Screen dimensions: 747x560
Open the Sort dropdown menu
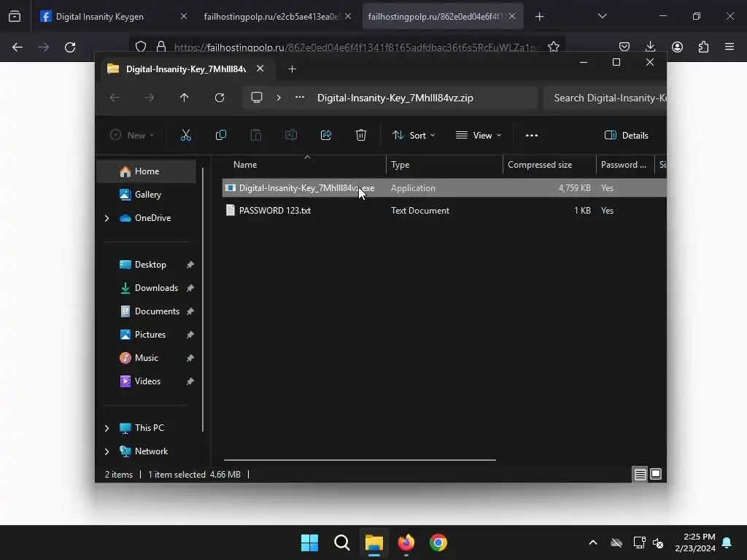pyautogui.click(x=414, y=135)
